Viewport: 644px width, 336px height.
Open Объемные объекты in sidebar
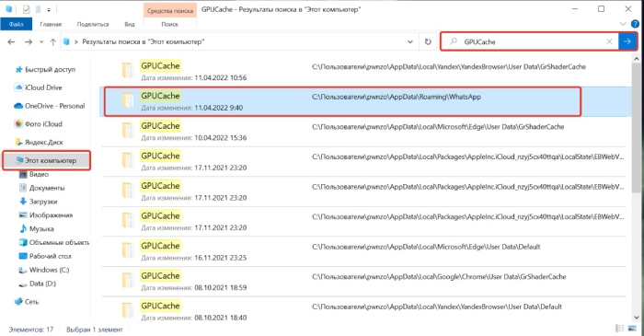pyautogui.click(x=53, y=242)
